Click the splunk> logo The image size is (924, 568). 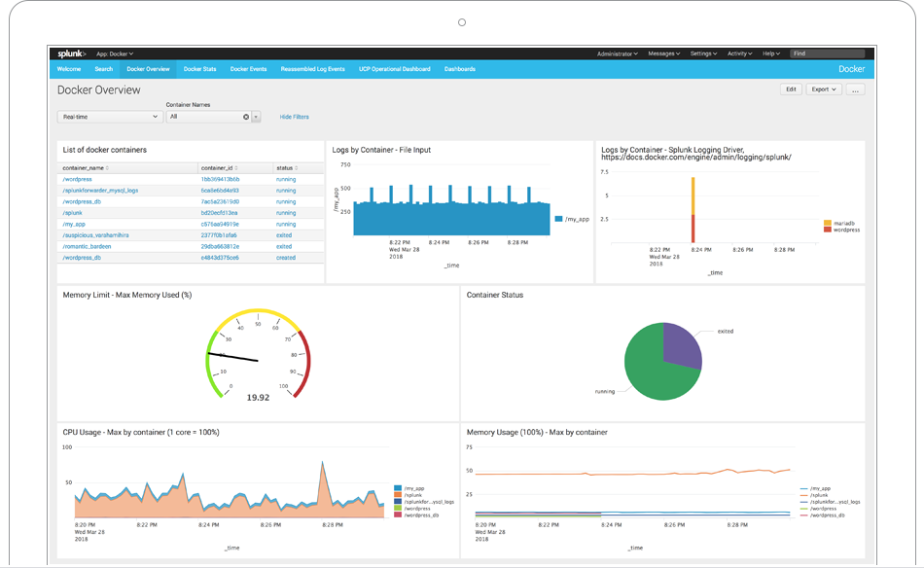click(x=71, y=53)
